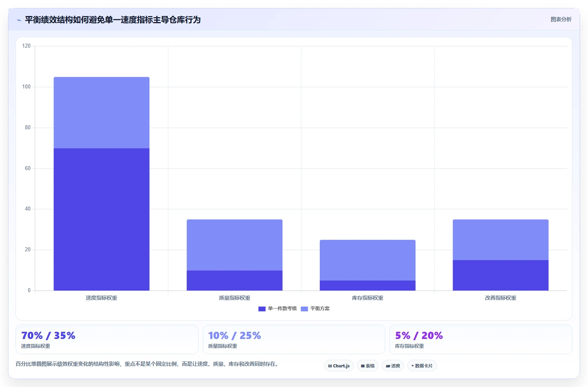588x387 pixels.
Task: Open the 70% / 35% stat card
Action: (x=107, y=339)
